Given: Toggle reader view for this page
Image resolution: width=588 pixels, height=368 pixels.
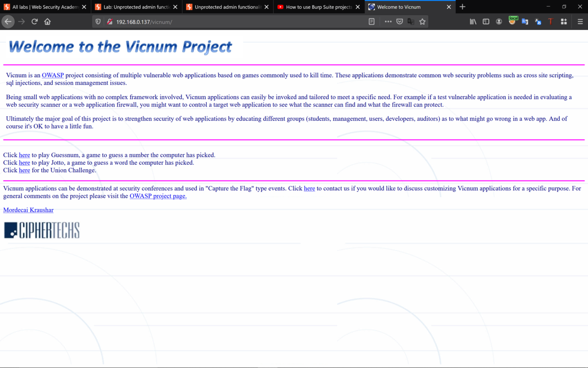Looking at the screenshot, I should [x=371, y=22].
